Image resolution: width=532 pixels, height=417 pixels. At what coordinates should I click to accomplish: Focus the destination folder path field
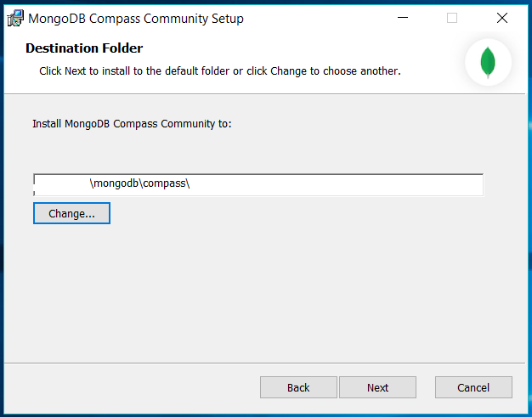[258, 184]
